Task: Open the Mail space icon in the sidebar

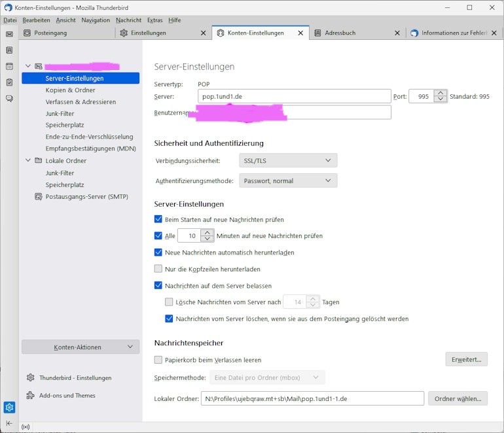Action: tap(9, 34)
